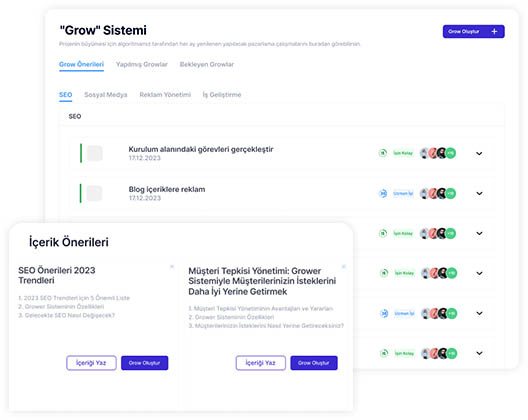
Task: Click green status icon on Kurulum alanındaki row
Action: coord(383,153)
